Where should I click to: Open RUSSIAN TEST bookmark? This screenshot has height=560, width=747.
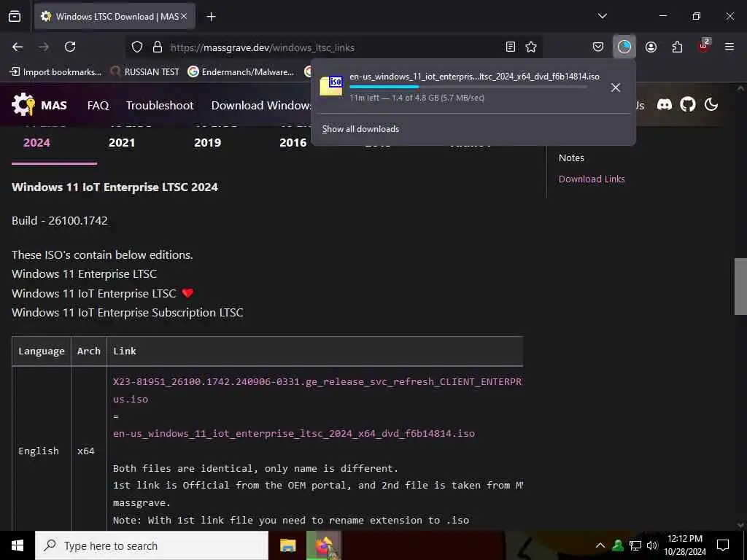[145, 72]
